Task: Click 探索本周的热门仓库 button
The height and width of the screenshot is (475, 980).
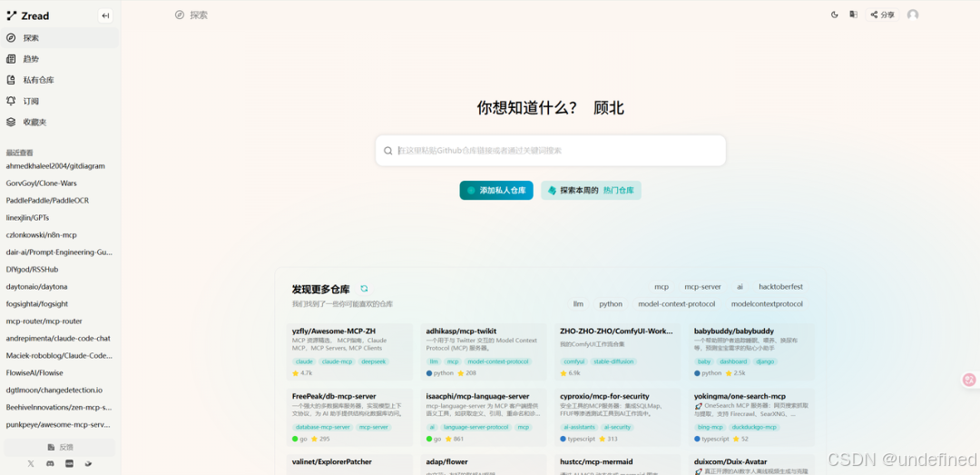Action: pos(592,190)
